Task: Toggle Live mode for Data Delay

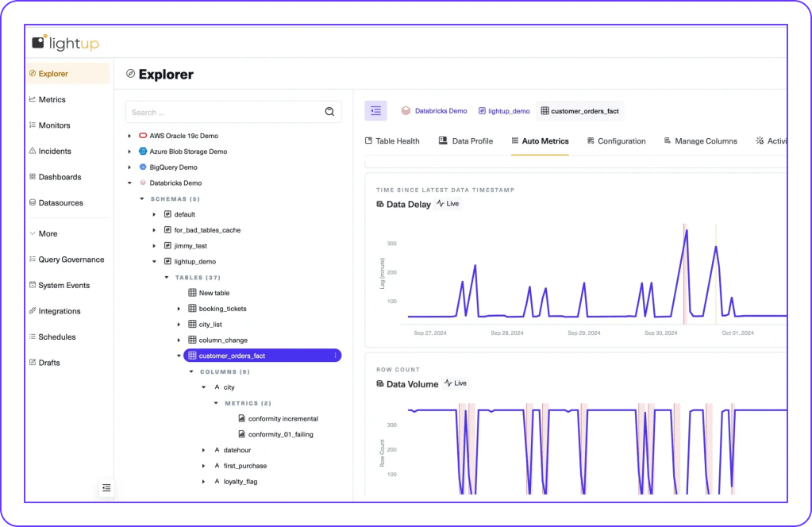Action: coord(448,204)
